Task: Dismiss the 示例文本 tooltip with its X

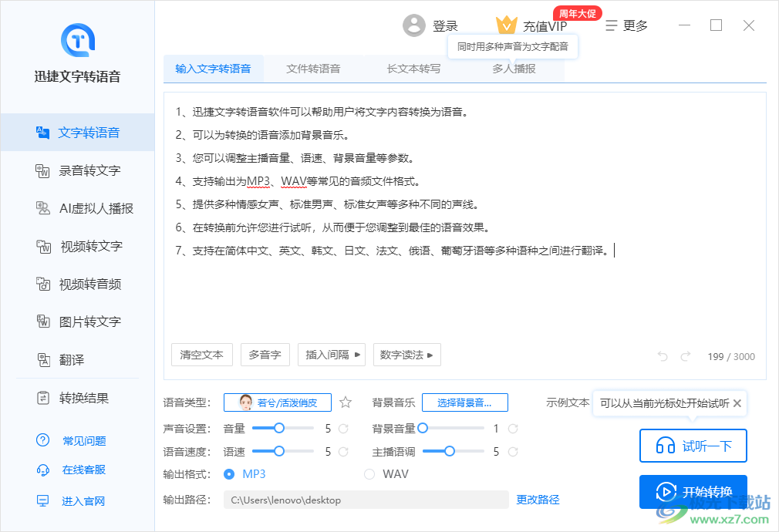Action: tap(737, 402)
